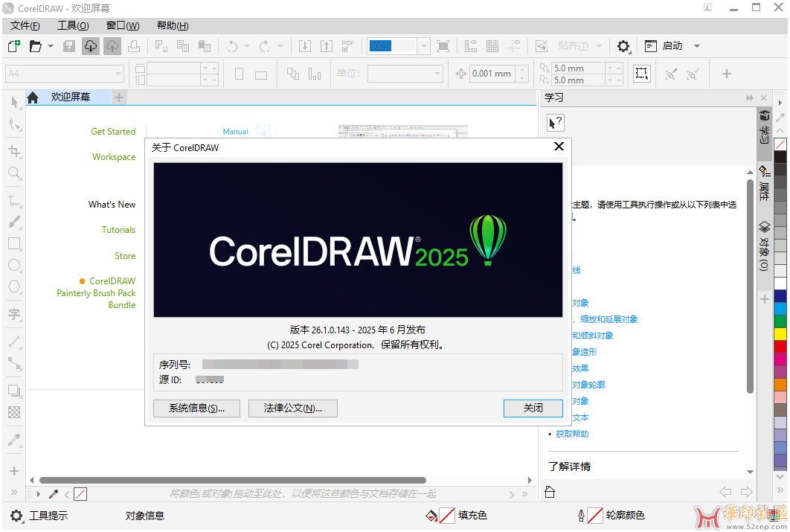
Task: Click the Import icon in toolbar
Action: (x=305, y=46)
